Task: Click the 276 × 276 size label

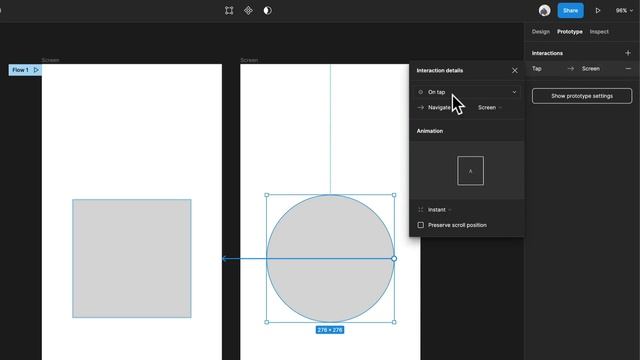Action: [x=330, y=330]
